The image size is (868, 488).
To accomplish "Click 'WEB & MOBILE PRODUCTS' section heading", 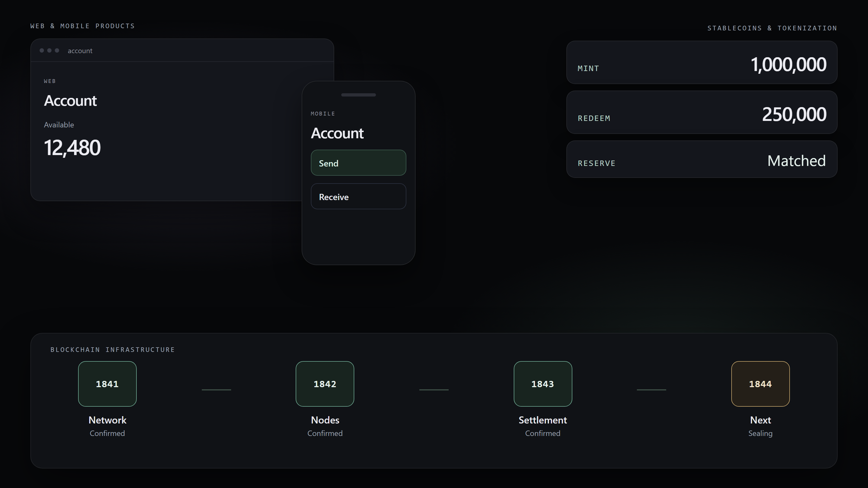I will 82,26.
